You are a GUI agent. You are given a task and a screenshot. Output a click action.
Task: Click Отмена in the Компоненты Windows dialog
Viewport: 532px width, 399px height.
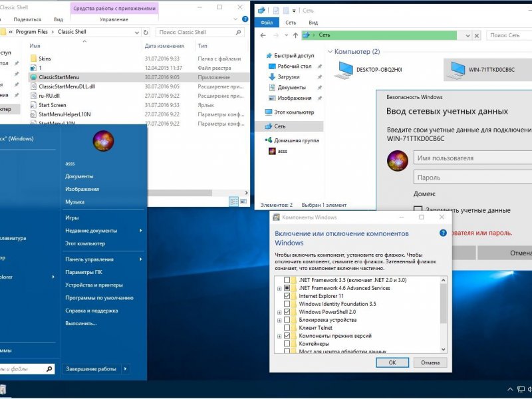point(430,362)
